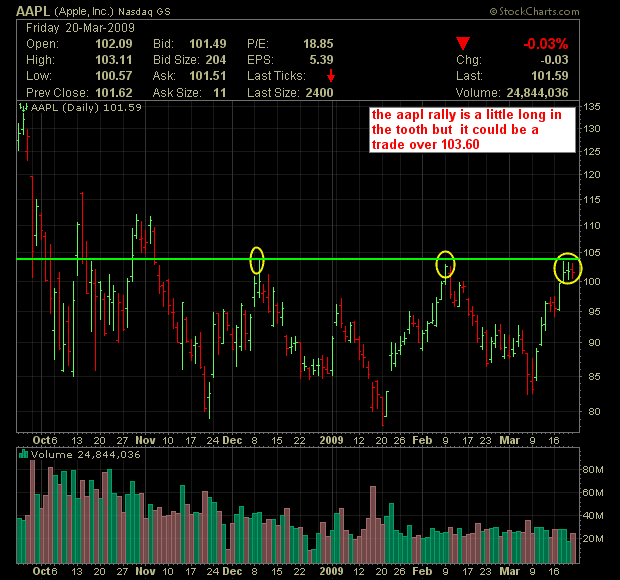Screen dimensions: 620x580
Task: Click the 2009 label under the volume chart
Action: click(331, 571)
